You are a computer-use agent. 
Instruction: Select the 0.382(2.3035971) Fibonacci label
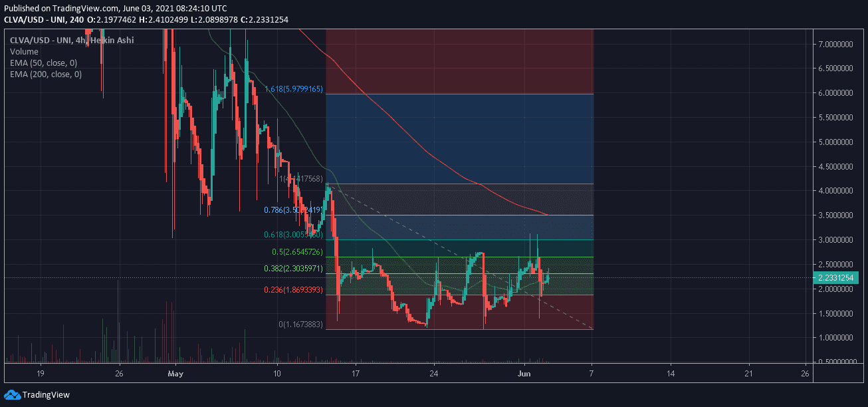[x=293, y=269]
